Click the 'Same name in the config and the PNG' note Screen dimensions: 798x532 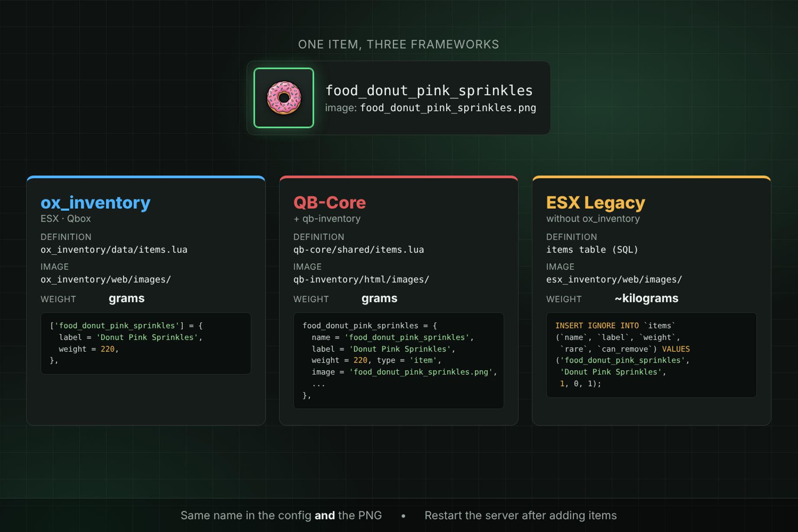[x=281, y=515]
